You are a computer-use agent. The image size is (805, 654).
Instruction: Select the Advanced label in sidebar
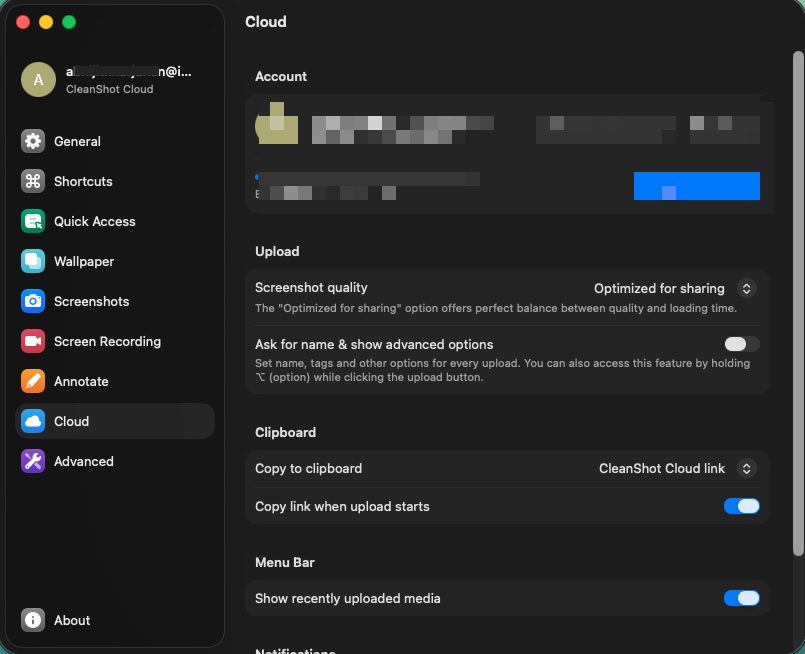(84, 461)
